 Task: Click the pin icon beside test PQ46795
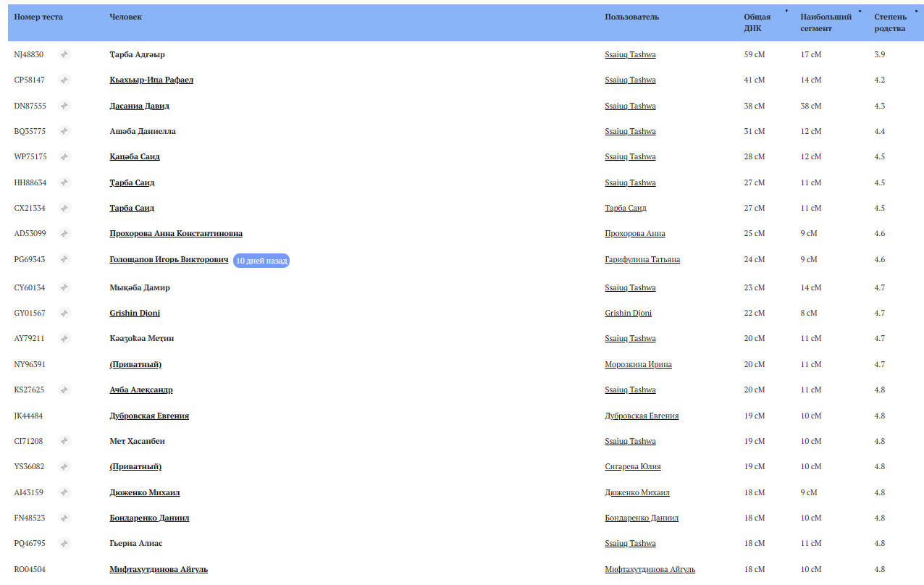(x=64, y=543)
